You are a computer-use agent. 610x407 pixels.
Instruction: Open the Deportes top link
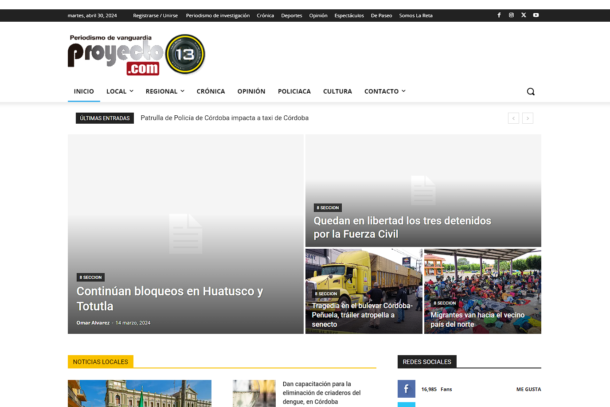tap(291, 16)
